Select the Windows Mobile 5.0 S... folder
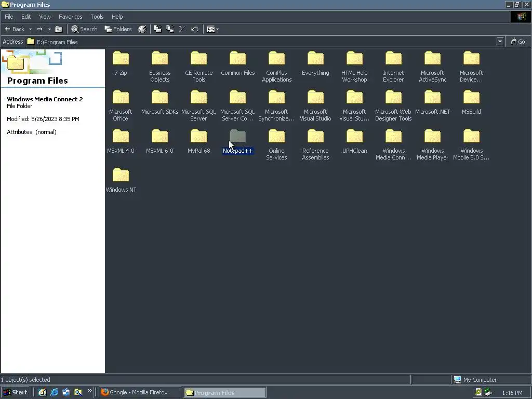This screenshot has width=532, height=399. pyautogui.click(x=472, y=145)
